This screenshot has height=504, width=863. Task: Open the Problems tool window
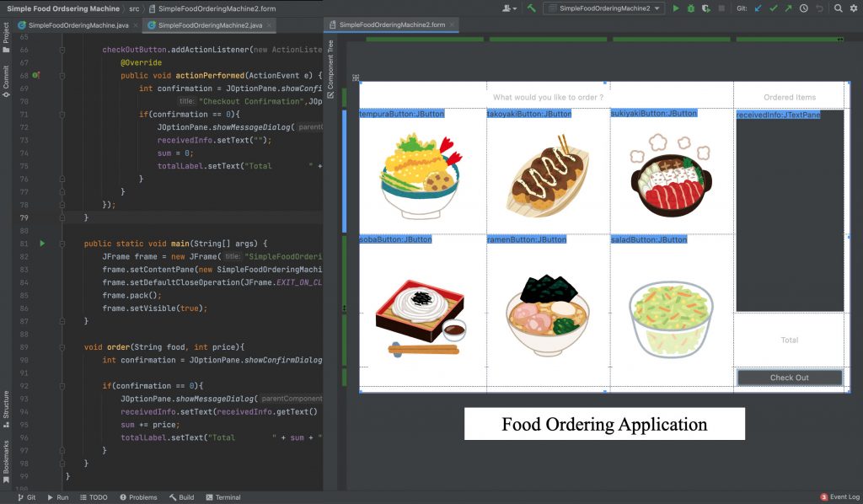(x=138, y=497)
